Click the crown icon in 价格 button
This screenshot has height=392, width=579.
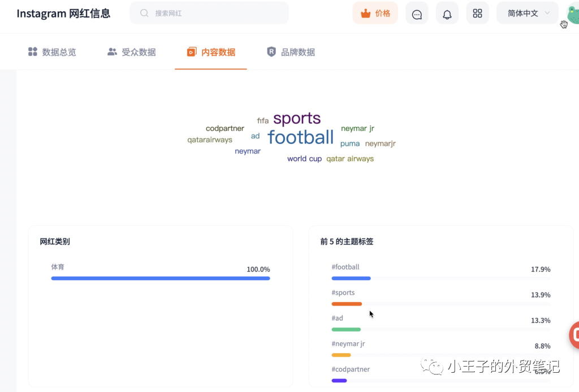pos(366,14)
